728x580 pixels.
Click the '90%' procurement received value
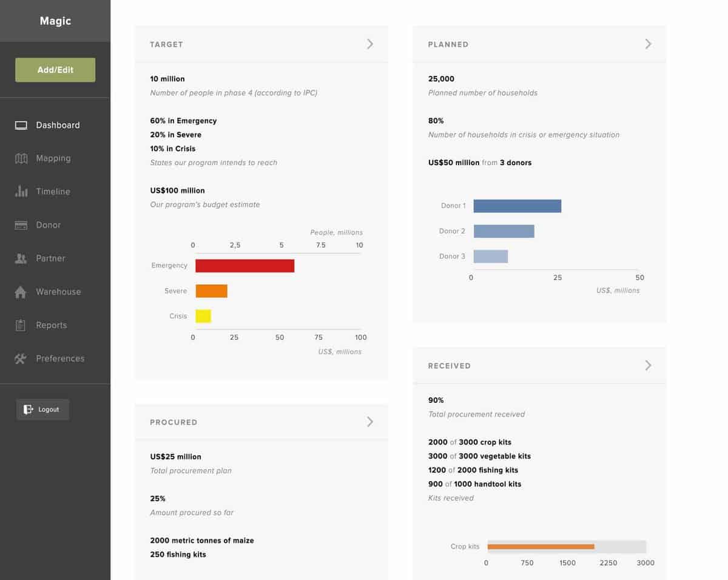click(436, 400)
